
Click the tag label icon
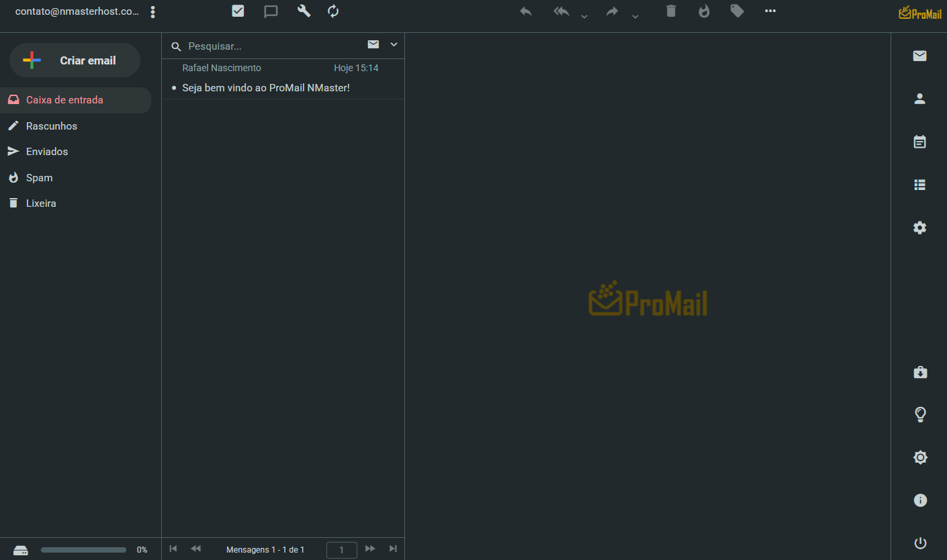click(737, 11)
